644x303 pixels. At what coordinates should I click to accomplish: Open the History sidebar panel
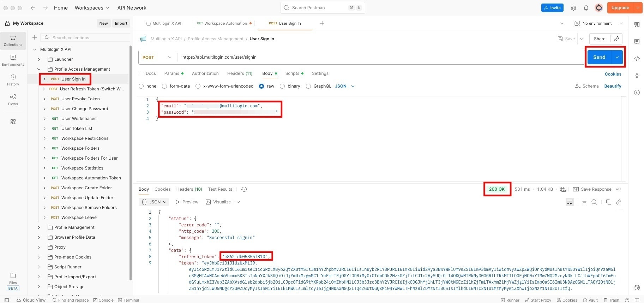pos(13,80)
